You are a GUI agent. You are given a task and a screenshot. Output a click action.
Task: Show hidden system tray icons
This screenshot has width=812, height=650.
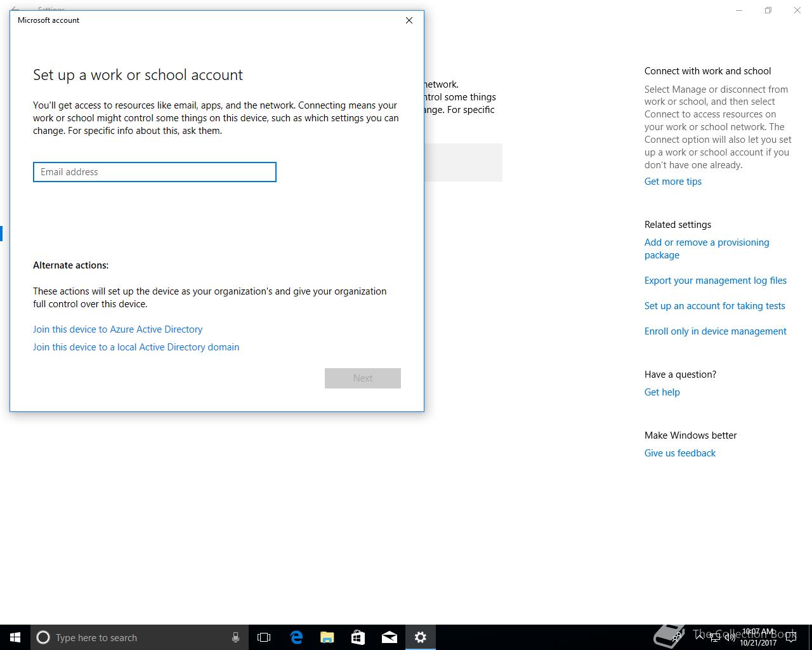coord(699,637)
